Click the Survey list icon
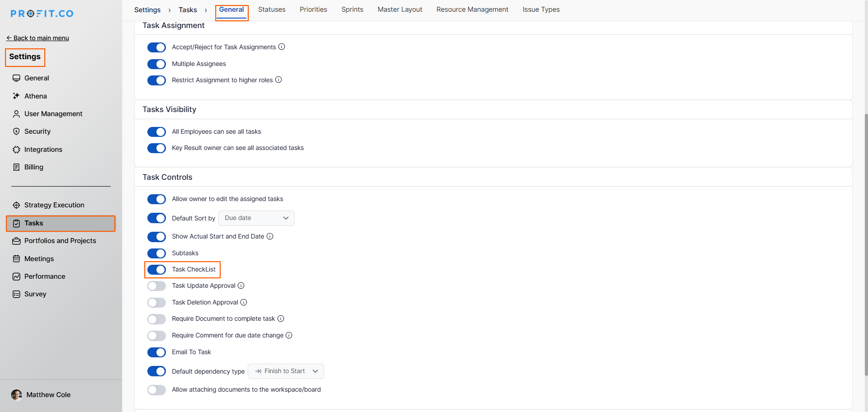Screen dimensions: 868x412 point(16,294)
